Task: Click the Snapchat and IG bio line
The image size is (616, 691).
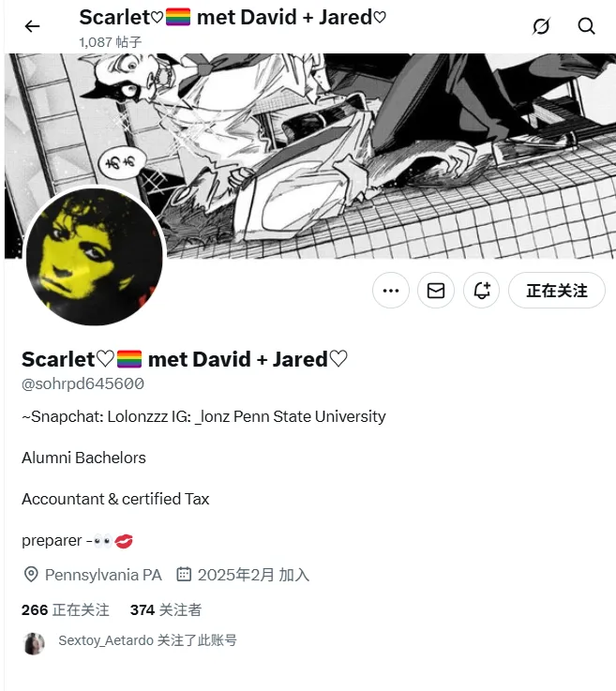Action: (203, 416)
